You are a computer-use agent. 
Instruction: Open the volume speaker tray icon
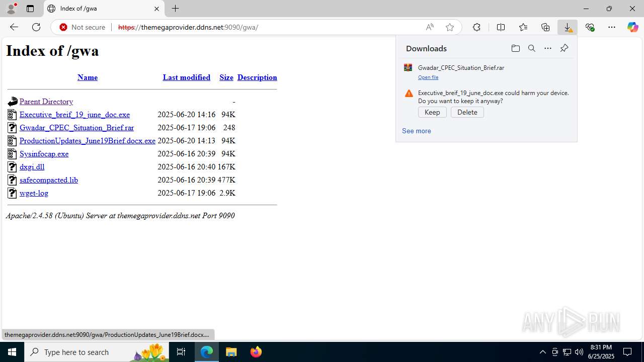pyautogui.click(x=579, y=352)
